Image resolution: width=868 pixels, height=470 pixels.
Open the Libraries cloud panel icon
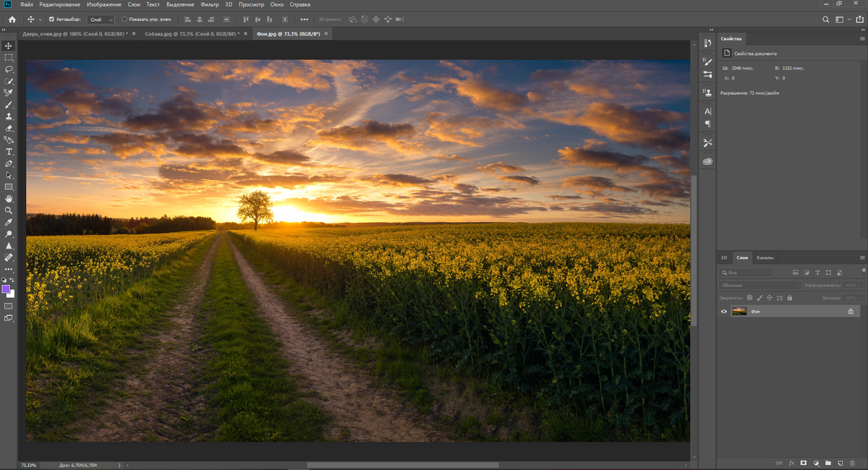(707, 161)
